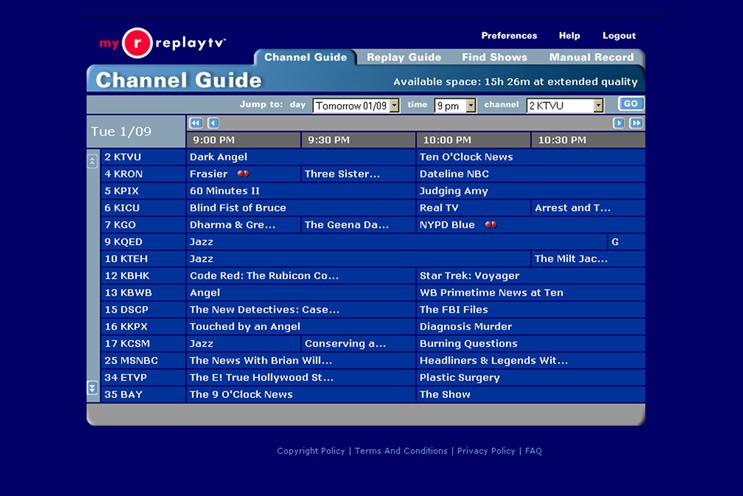Select The Milt Jac... on KTEH
The width and height of the screenshot is (743, 496).
(x=588, y=259)
